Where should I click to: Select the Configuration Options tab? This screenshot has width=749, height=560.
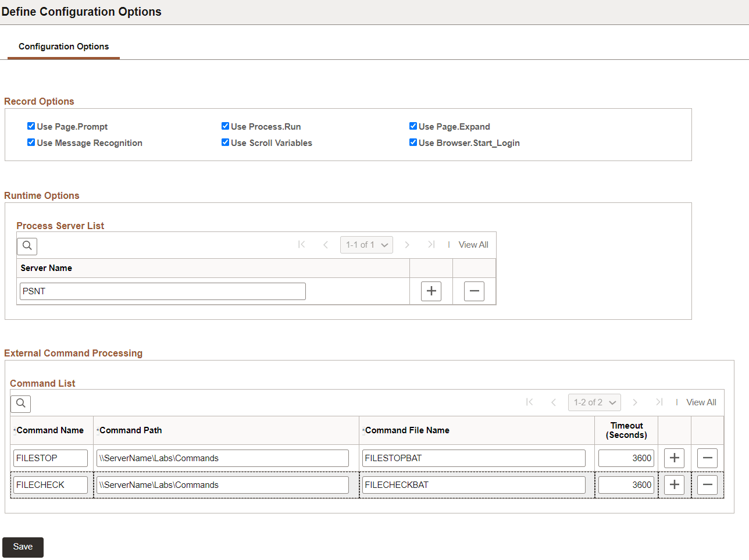pyautogui.click(x=63, y=46)
